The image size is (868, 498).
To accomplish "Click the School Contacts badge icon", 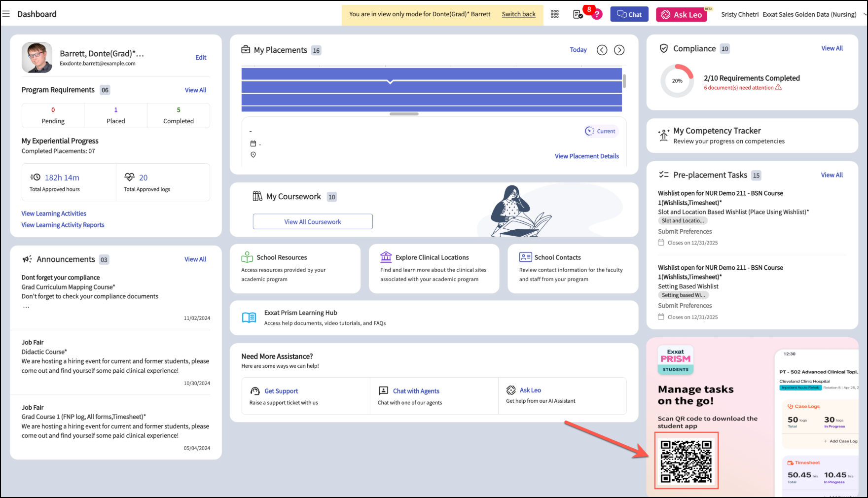I will tap(525, 257).
